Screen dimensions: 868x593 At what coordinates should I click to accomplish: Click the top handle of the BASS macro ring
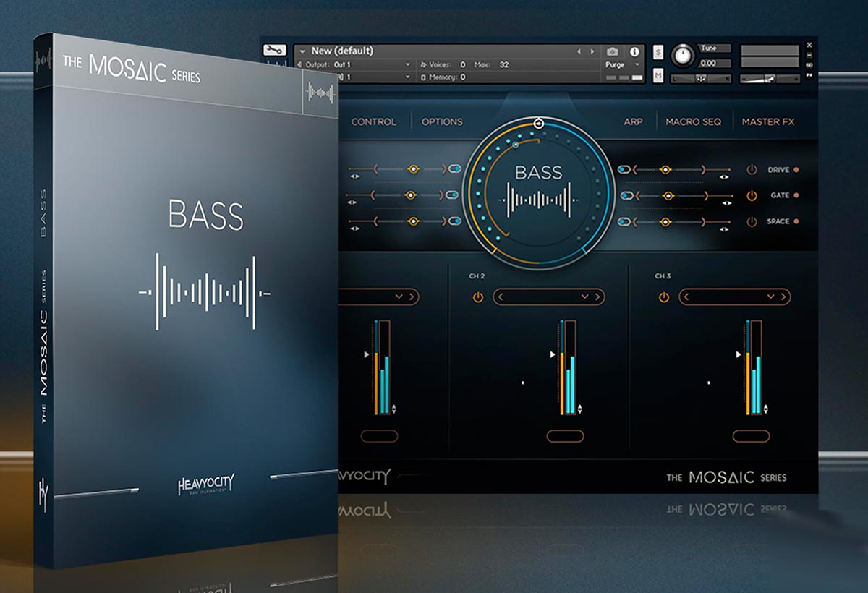pos(538,124)
